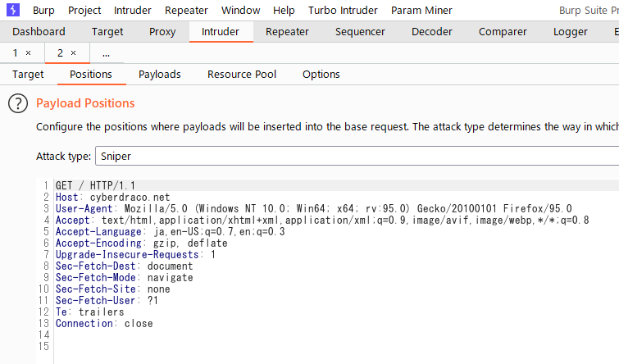Click the GET request line in editor
This screenshot has width=619, height=364.
point(89,186)
